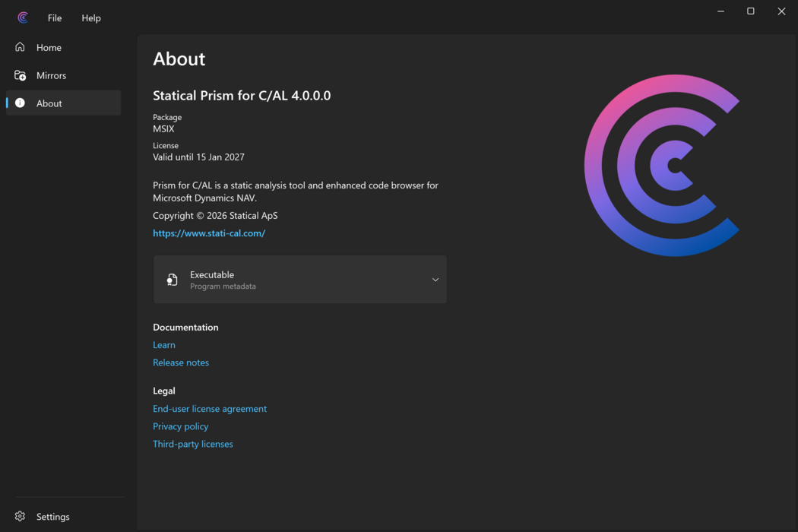Click the 'Package' label
The image size is (798, 532).
coord(167,117)
